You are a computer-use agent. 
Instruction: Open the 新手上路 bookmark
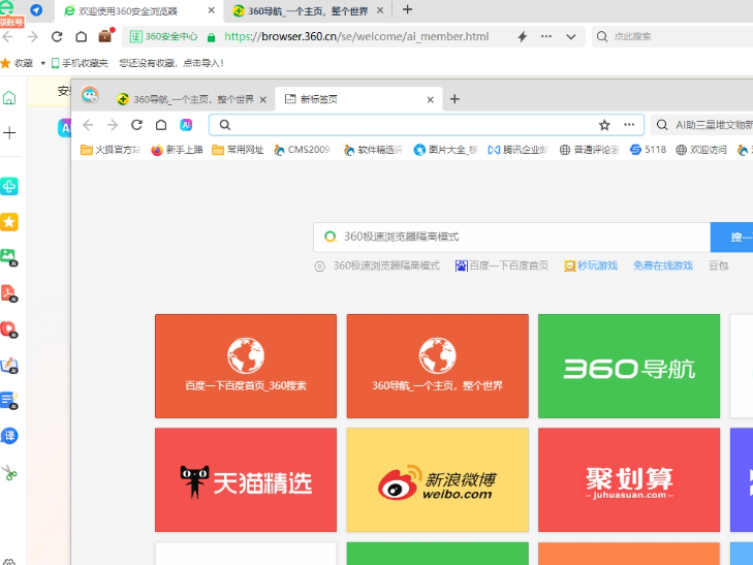pyautogui.click(x=177, y=150)
